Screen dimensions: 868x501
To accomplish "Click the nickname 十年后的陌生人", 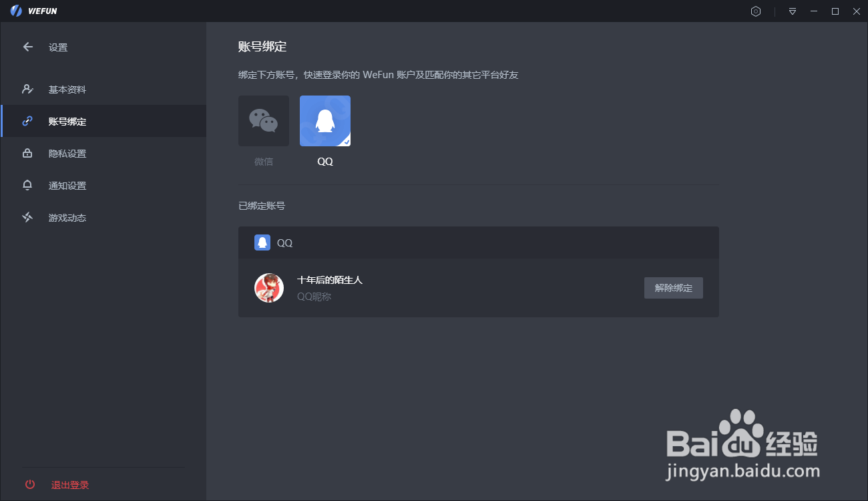I will click(x=330, y=280).
